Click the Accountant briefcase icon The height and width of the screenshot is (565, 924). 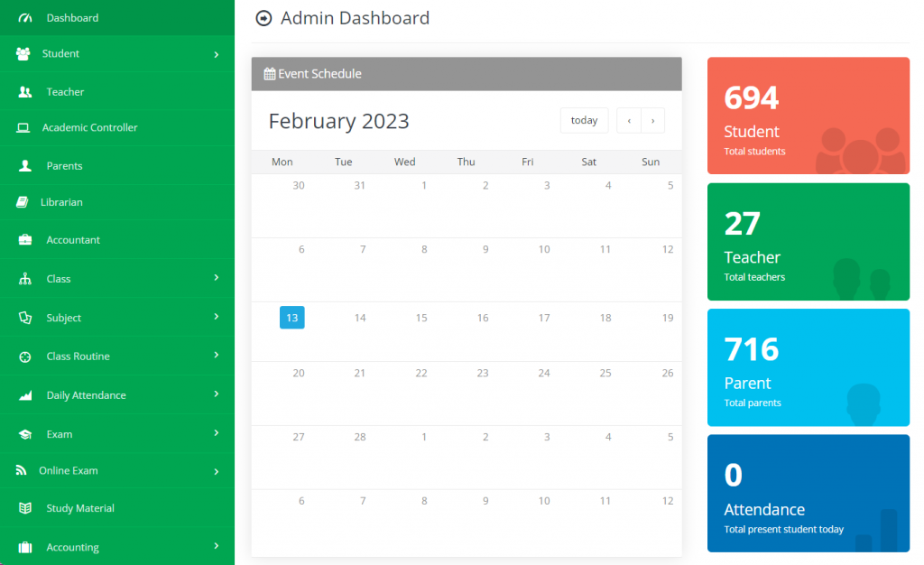(x=25, y=240)
